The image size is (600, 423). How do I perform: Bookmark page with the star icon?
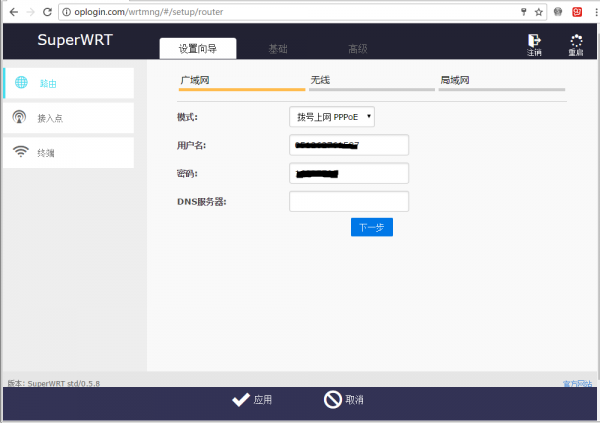point(539,12)
